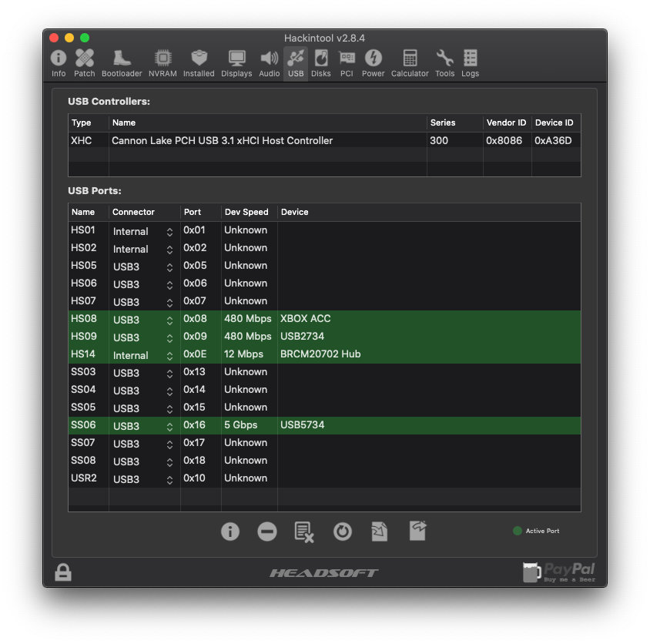650x644 pixels.
Task: Click the green Active Port indicator
Action: tap(518, 531)
